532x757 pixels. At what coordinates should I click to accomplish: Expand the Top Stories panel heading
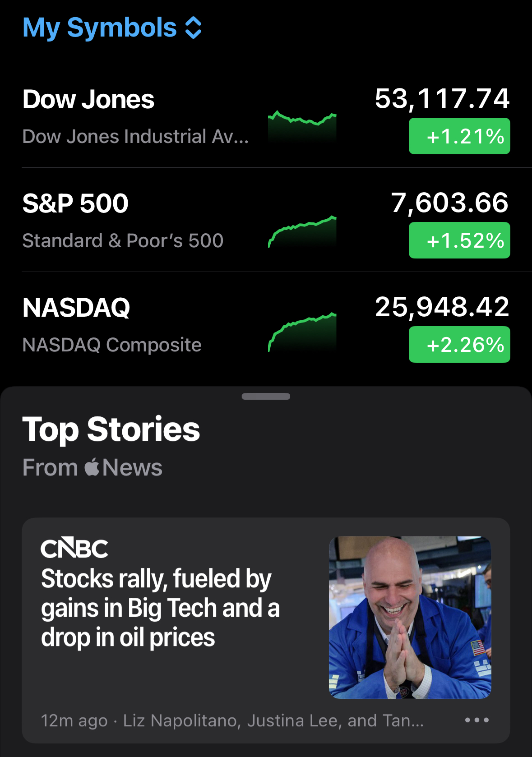(111, 429)
